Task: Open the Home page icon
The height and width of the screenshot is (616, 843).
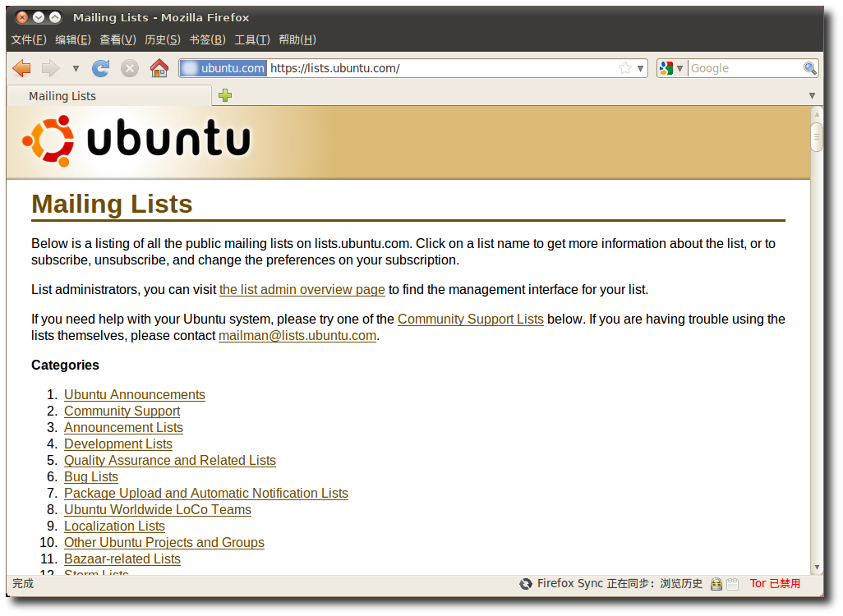Action: 159,68
